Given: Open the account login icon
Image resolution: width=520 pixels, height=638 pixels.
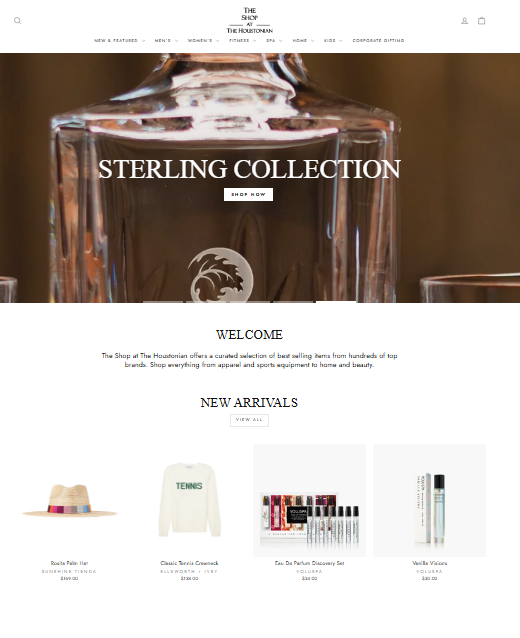Looking at the screenshot, I should point(464,21).
